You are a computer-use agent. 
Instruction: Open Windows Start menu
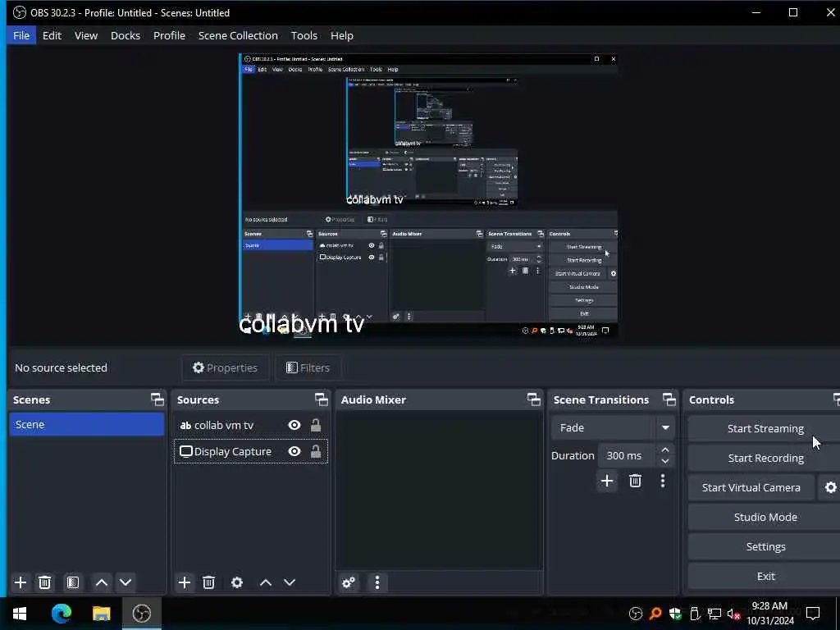pyautogui.click(x=20, y=614)
